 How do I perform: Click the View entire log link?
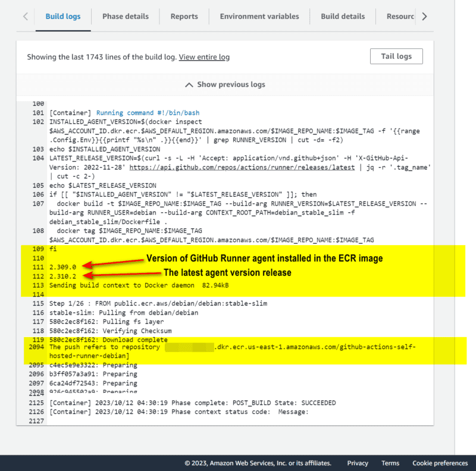tap(204, 57)
